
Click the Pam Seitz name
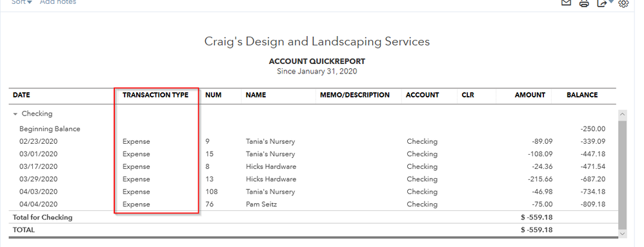click(x=261, y=204)
